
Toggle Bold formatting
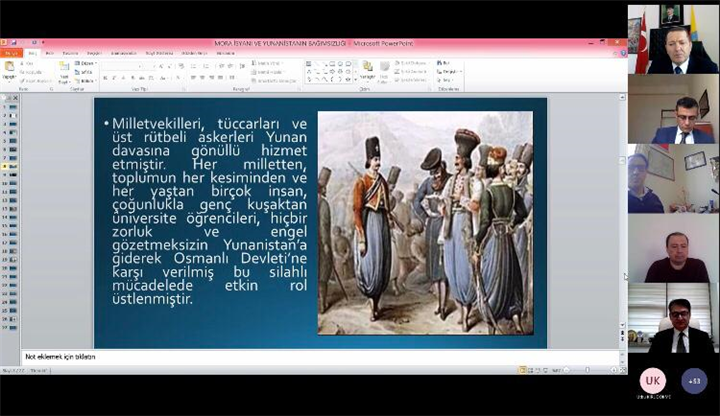pos(105,78)
